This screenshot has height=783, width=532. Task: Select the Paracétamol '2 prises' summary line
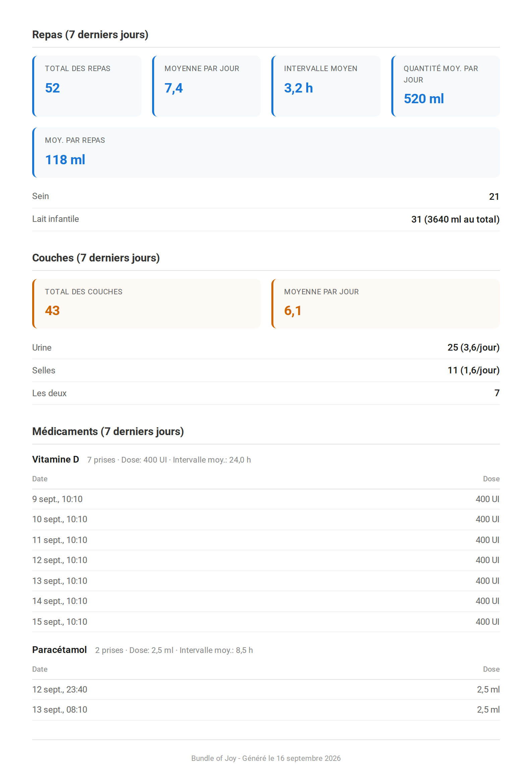pos(174,650)
